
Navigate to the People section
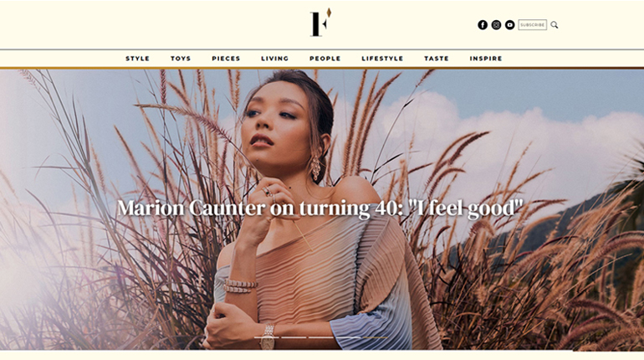(x=325, y=59)
